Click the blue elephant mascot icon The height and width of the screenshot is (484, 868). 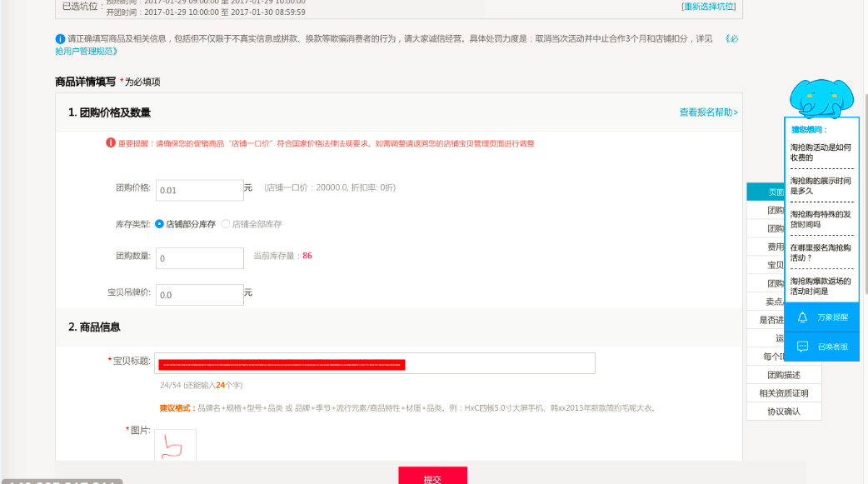tap(821, 97)
